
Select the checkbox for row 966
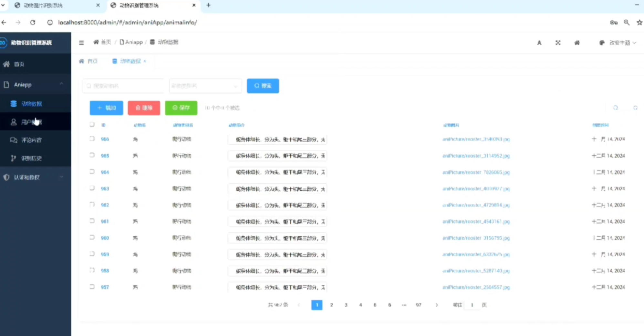92,139
